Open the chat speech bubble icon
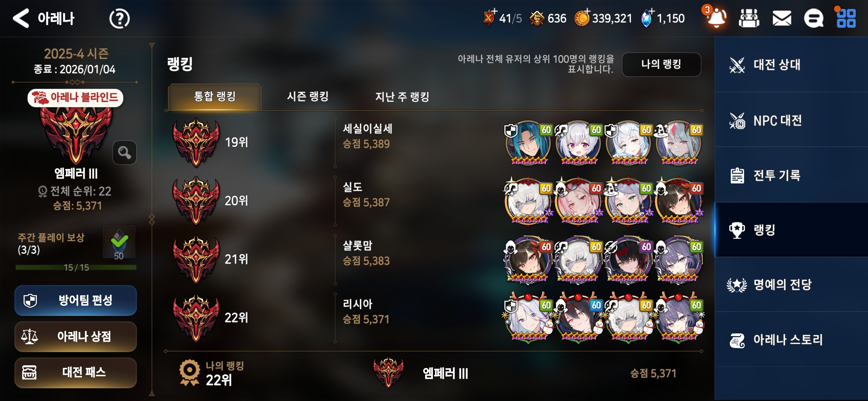The image size is (868, 401). point(813,18)
